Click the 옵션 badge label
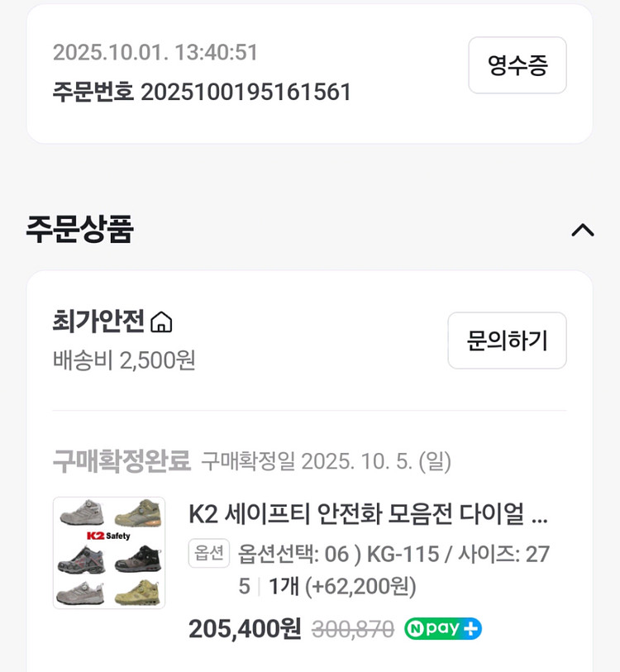The width and height of the screenshot is (620, 672). tap(208, 554)
